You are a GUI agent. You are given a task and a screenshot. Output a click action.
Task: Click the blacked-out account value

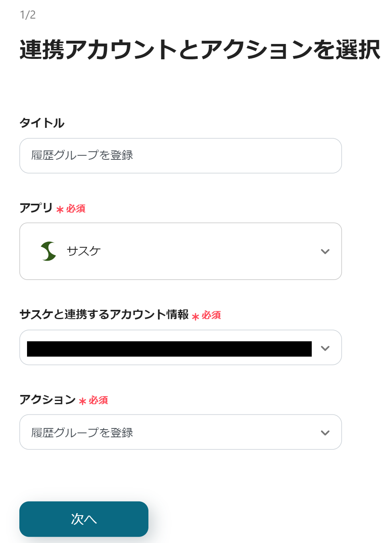tap(169, 349)
